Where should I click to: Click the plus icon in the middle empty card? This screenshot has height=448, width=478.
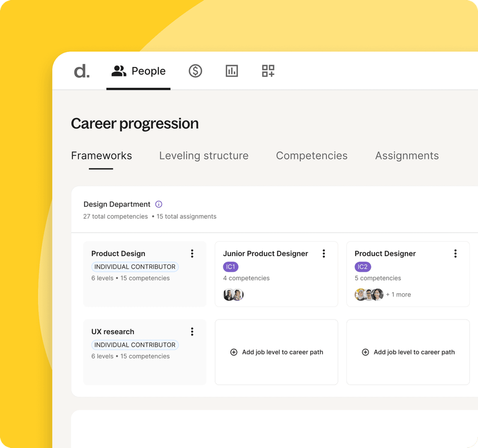click(x=234, y=352)
